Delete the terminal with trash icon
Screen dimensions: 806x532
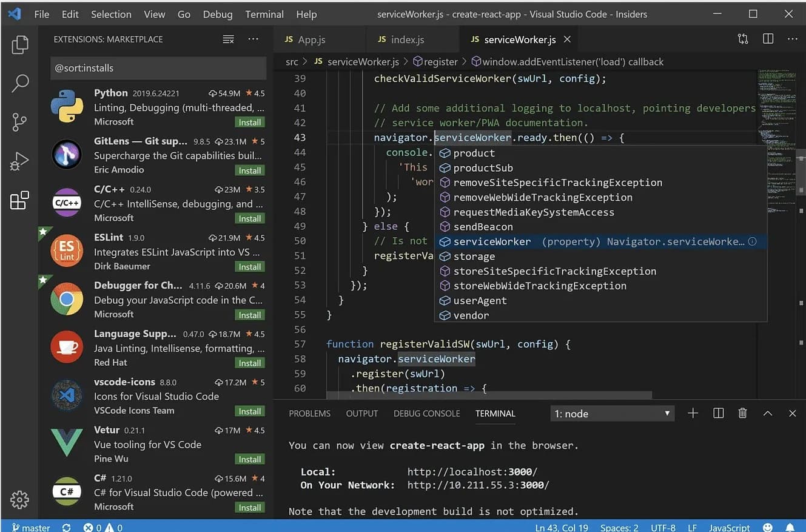click(x=742, y=413)
